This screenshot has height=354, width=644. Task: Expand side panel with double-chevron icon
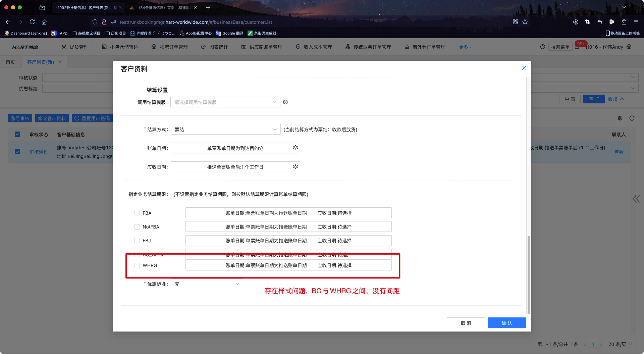(x=636, y=199)
